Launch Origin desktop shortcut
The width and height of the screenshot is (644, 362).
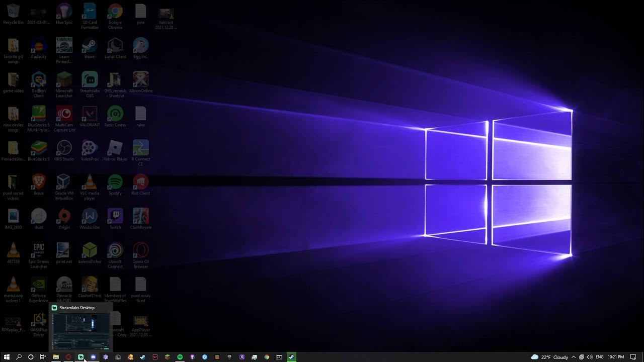pos(64,220)
